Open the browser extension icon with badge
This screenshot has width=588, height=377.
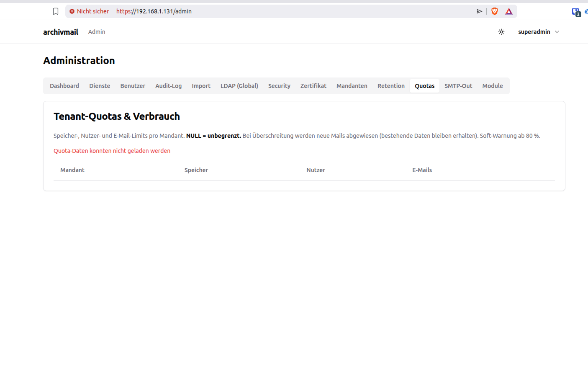576,12
